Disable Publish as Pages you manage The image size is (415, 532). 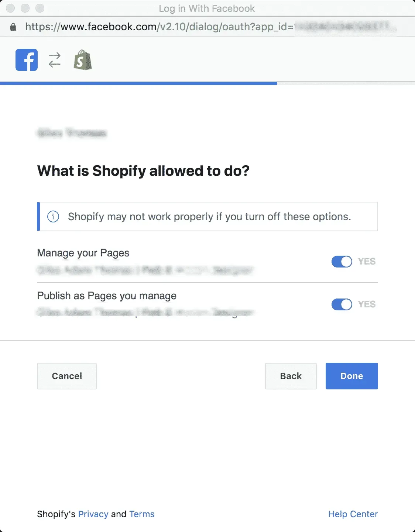pyautogui.click(x=341, y=304)
